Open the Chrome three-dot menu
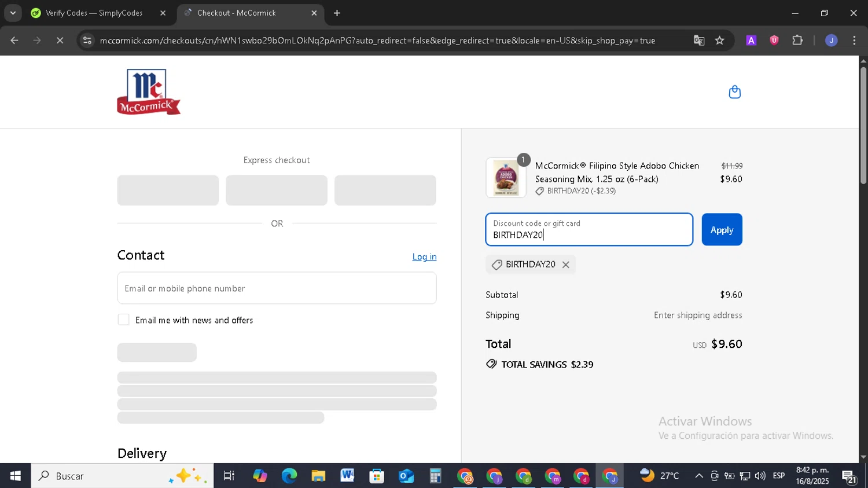Image resolution: width=868 pixels, height=488 pixels. pos(854,41)
